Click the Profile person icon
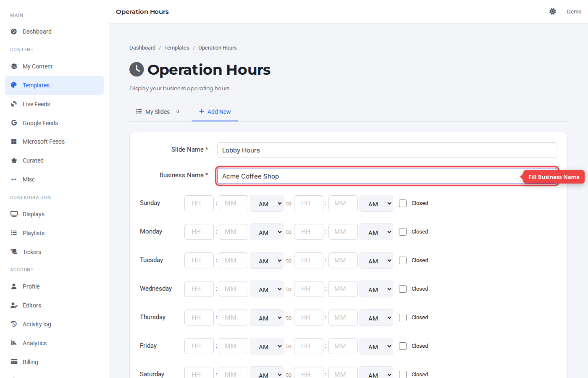The width and height of the screenshot is (588, 378). tap(14, 286)
